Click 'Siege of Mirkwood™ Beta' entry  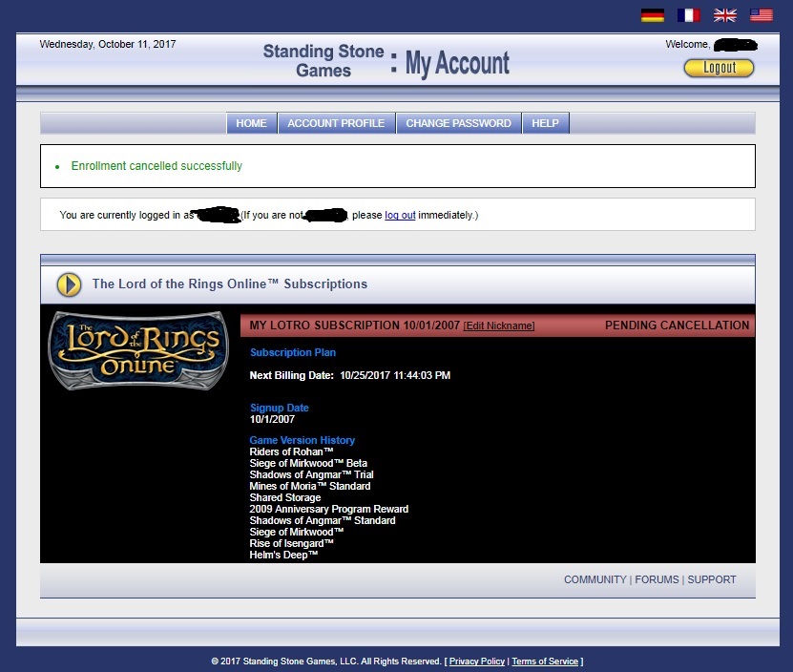point(308,464)
